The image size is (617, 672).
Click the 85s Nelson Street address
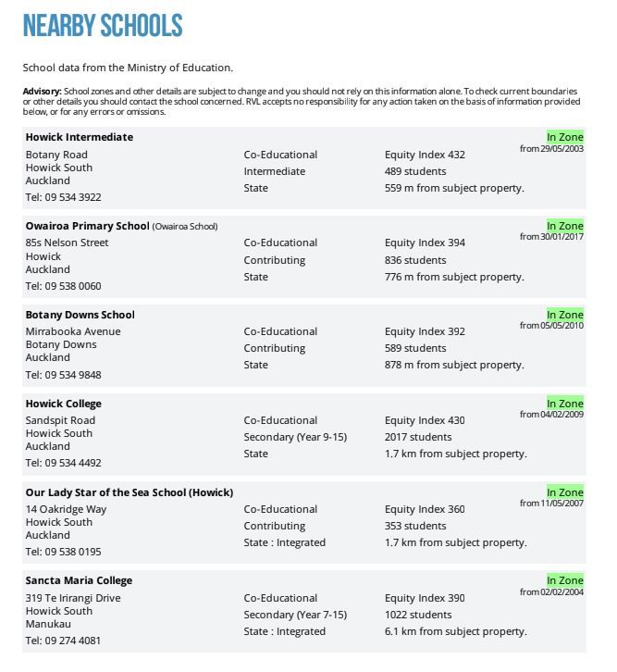tap(68, 243)
